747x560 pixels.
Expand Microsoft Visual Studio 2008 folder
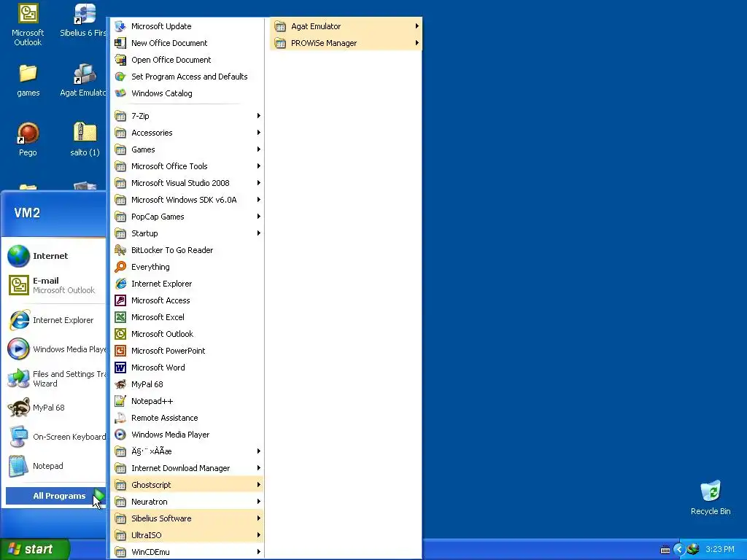pyautogui.click(x=187, y=183)
